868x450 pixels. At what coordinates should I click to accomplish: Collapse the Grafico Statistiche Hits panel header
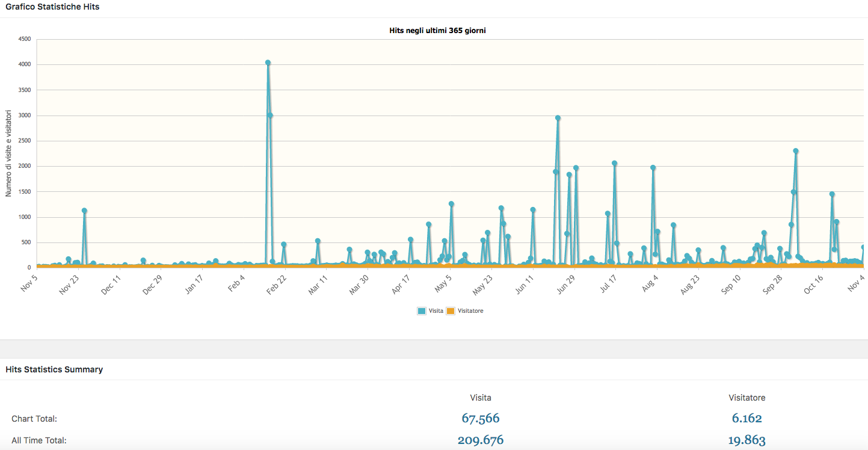coord(52,7)
